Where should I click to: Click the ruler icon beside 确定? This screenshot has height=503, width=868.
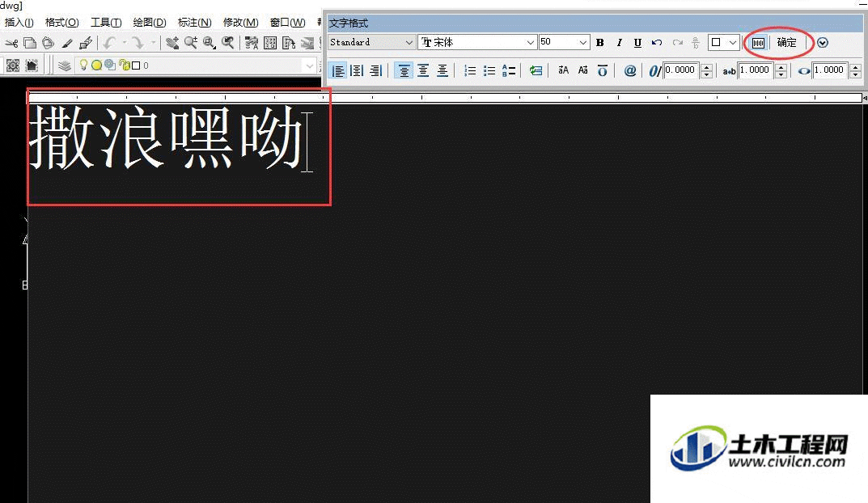[758, 43]
